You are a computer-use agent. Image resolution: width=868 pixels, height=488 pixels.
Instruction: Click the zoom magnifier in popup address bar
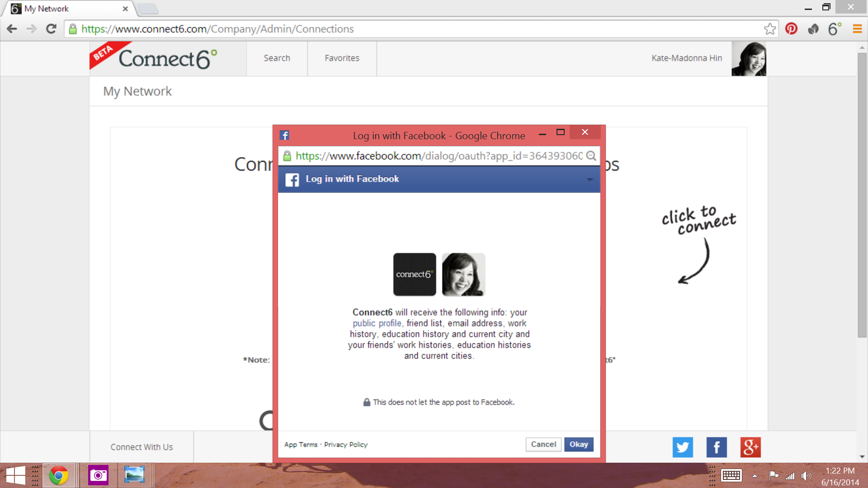point(591,156)
